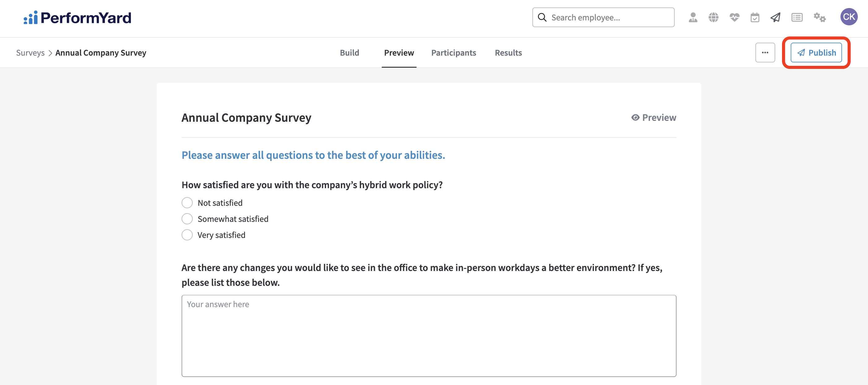This screenshot has width=868, height=385.
Task: Click the CK user avatar
Action: (849, 17)
